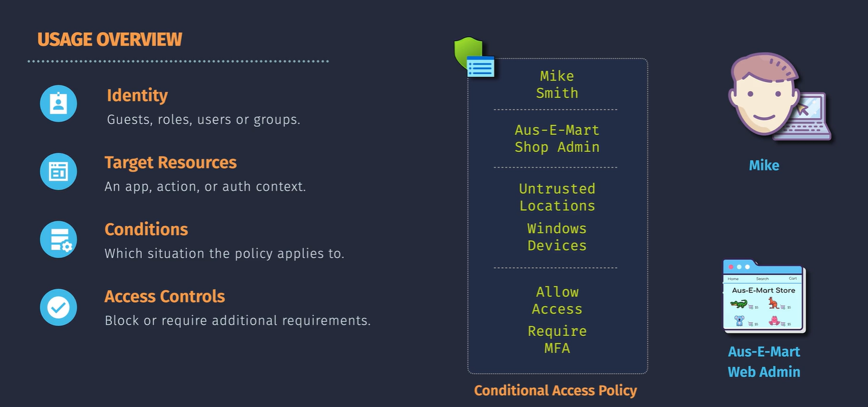Select the Target Resources heading
The image size is (868, 407).
tap(170, 163)
